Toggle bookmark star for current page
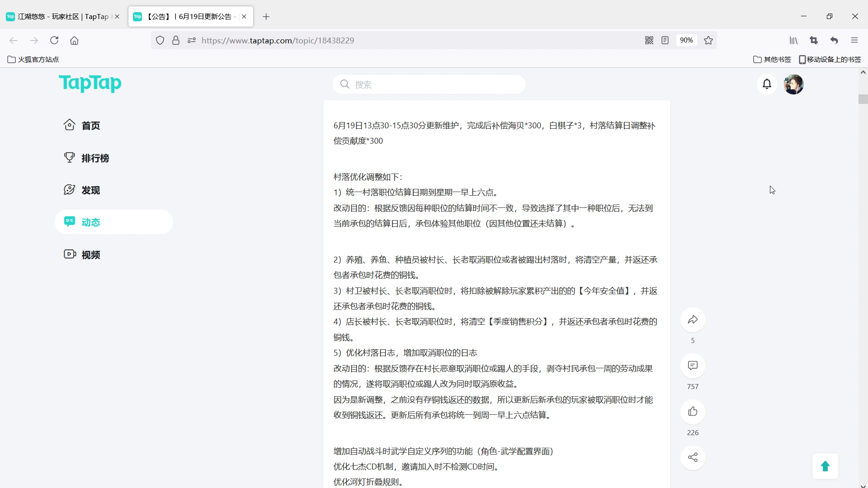This screenshot has height=488, width=868. coord(708,40)
